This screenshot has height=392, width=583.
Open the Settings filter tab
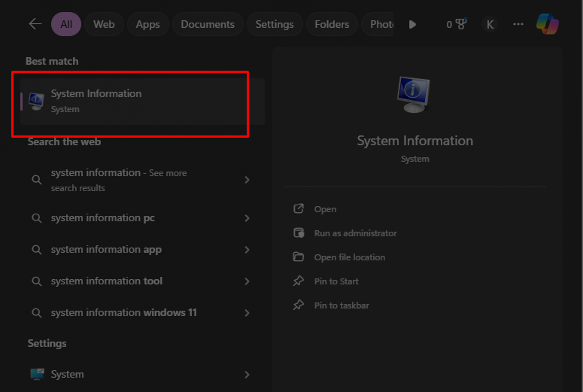[x=274, y=24]
